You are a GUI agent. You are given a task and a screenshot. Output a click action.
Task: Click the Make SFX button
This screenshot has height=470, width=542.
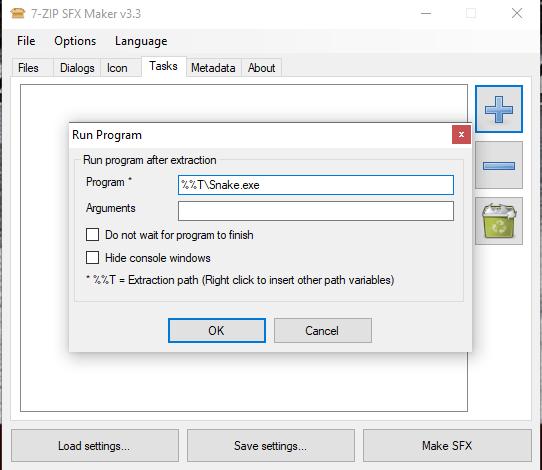447,445
